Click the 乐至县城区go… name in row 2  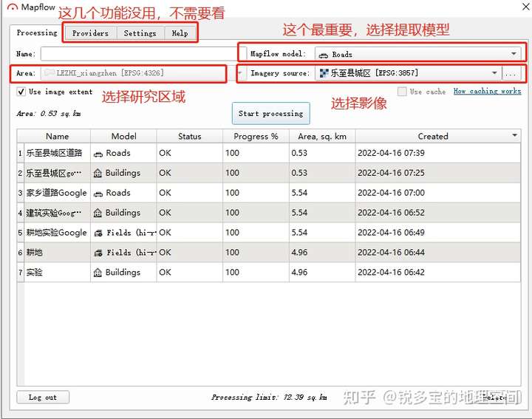pos(54,173)
